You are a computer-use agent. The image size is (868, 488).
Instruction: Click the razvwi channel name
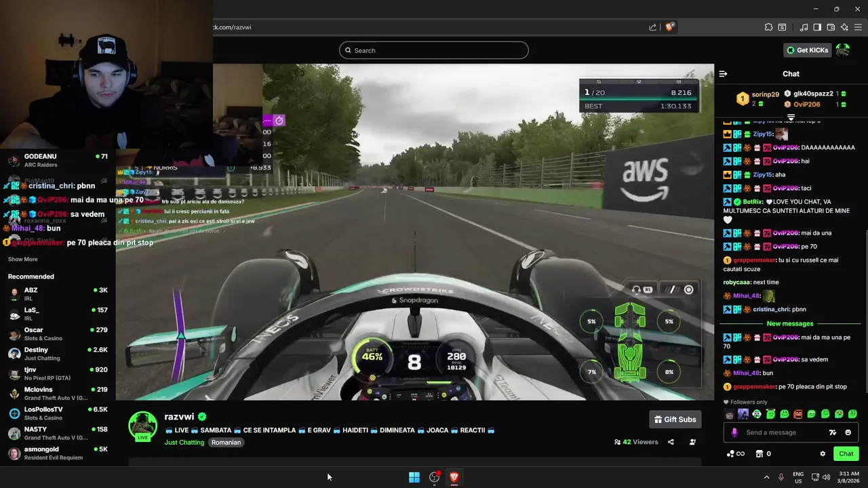179,417
